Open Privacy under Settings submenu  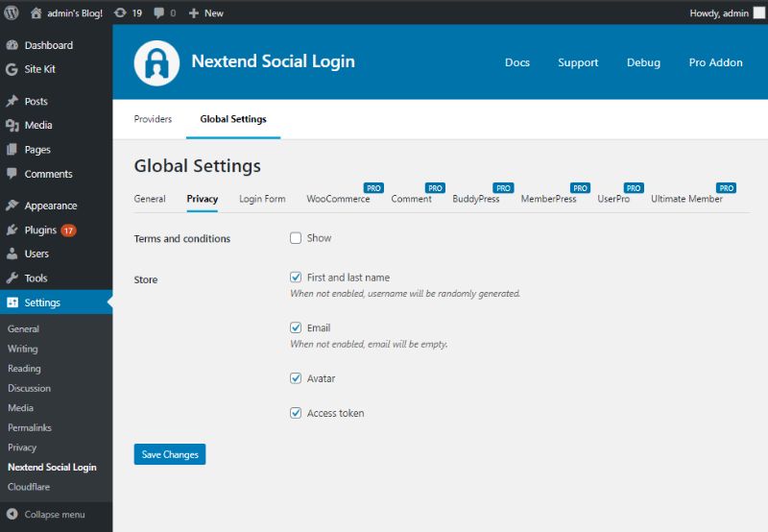click(x=22, y=447)
